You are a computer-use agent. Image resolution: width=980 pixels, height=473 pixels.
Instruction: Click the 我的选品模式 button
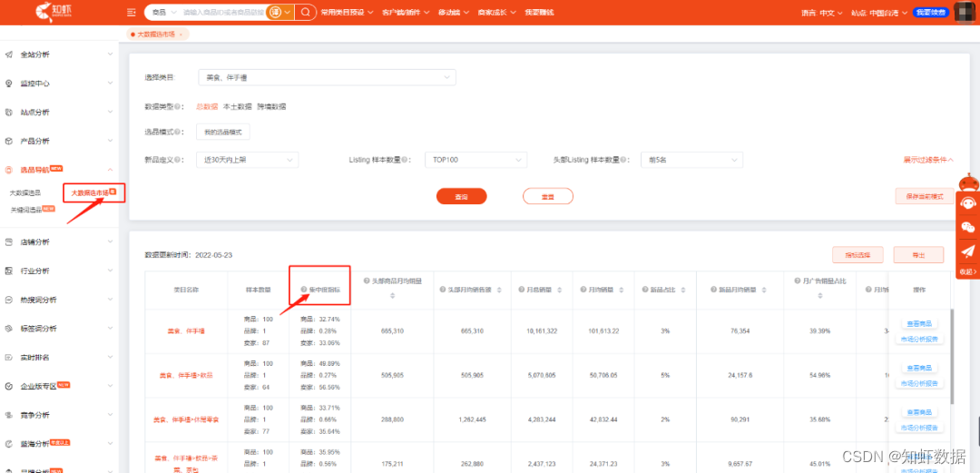point(223,132)
